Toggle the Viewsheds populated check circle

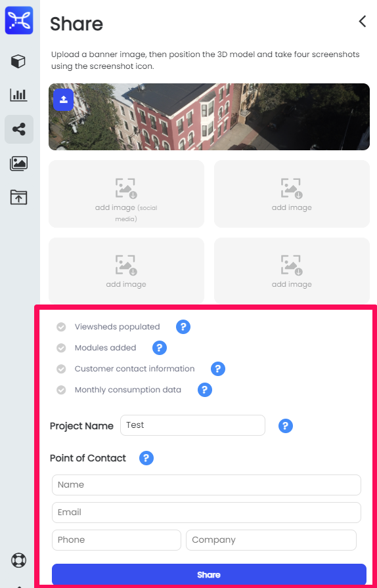(x=61, y=327)
